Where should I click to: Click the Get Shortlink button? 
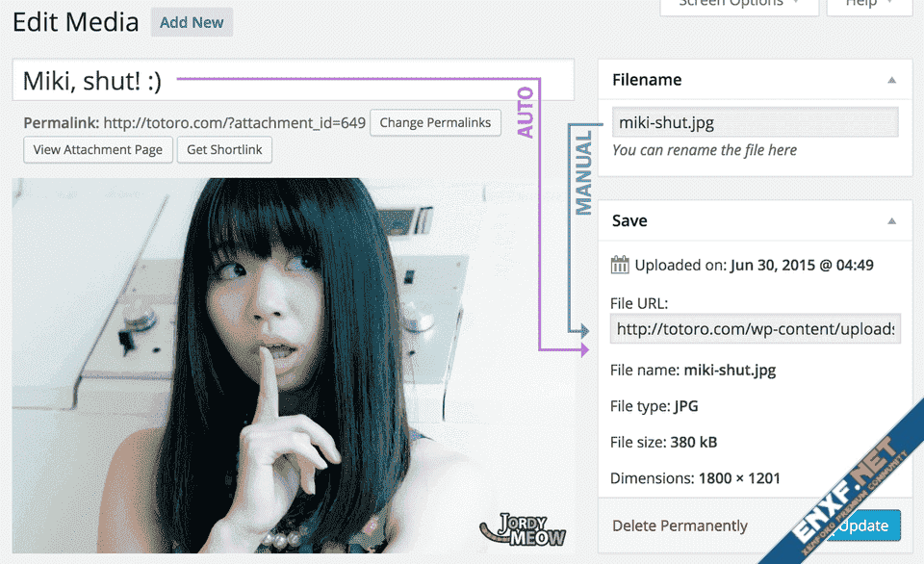point(224,150)
